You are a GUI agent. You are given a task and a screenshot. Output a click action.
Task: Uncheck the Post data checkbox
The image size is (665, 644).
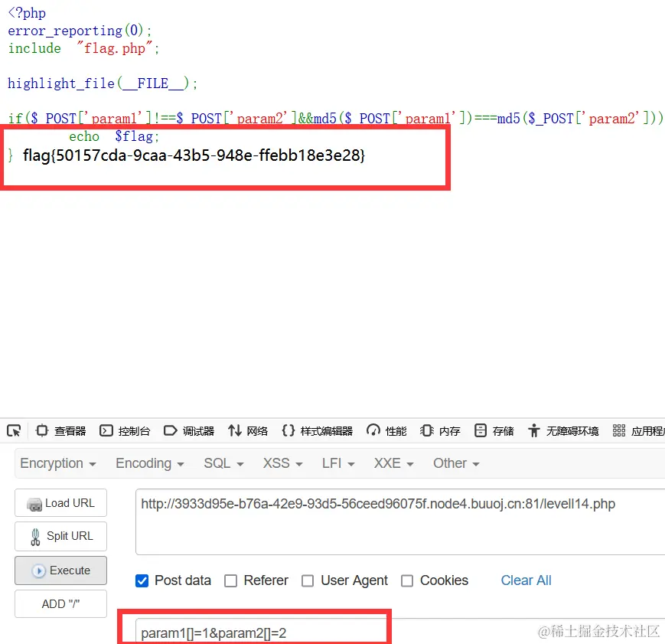pos(142,580)
